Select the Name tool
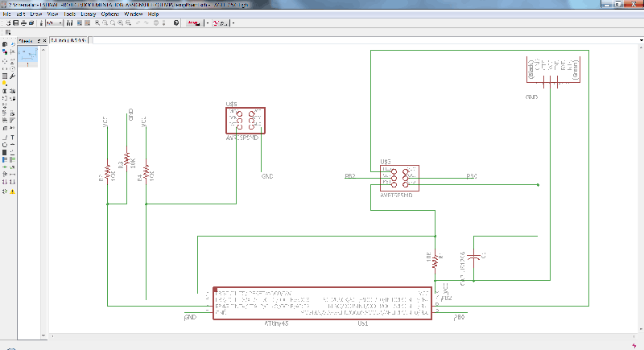644x350 pixels. tap(5, 113)
